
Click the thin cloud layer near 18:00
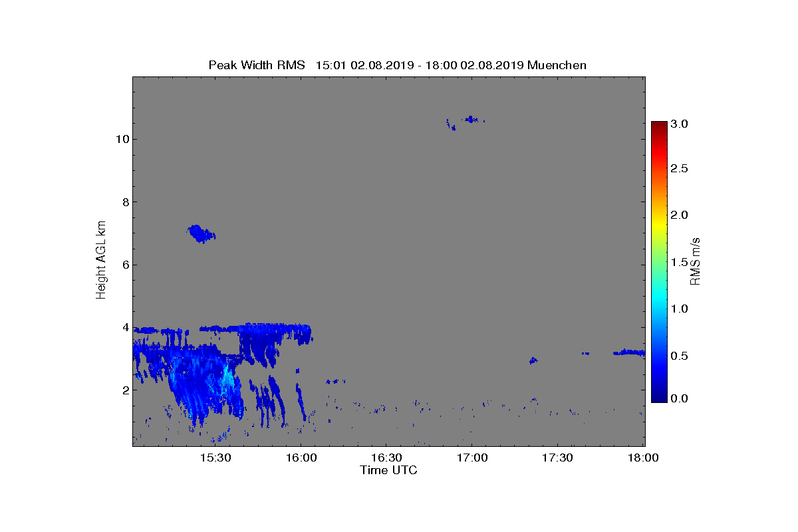[629, 352]
